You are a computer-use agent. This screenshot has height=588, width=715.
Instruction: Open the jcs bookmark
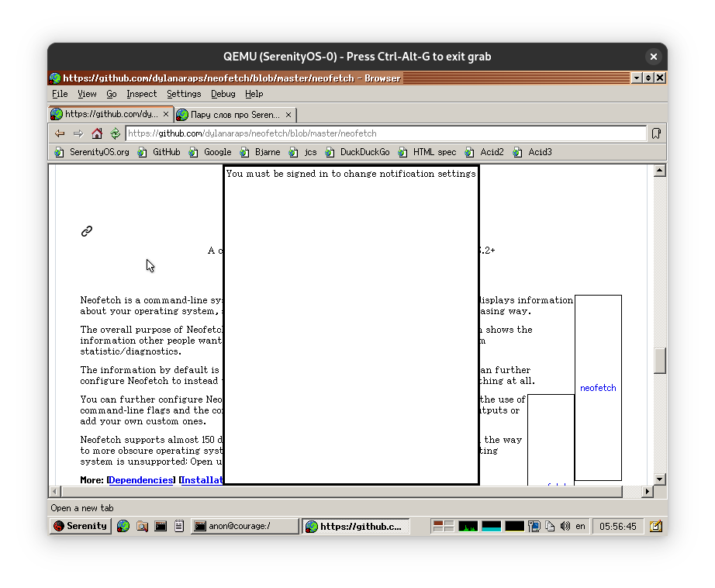302,152
